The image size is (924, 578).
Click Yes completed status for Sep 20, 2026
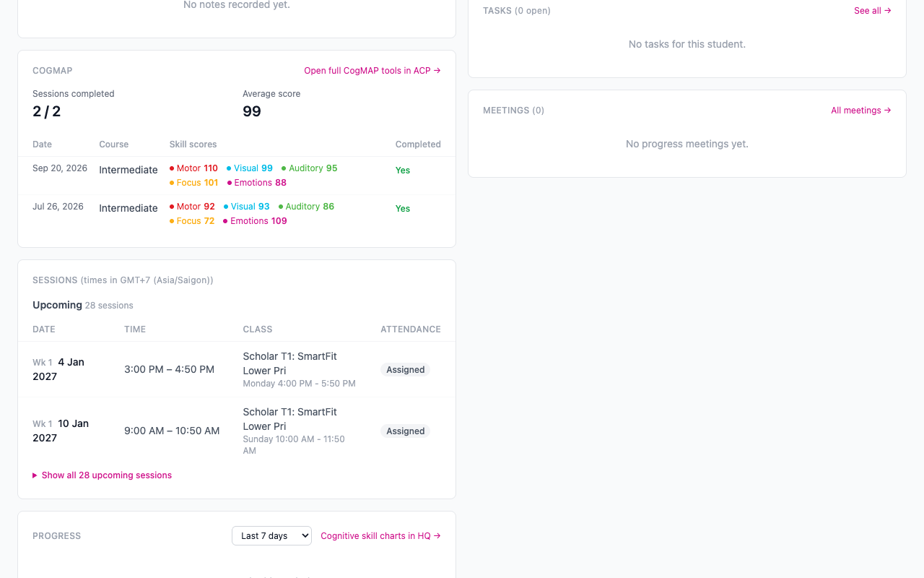[x=403, y=171]
